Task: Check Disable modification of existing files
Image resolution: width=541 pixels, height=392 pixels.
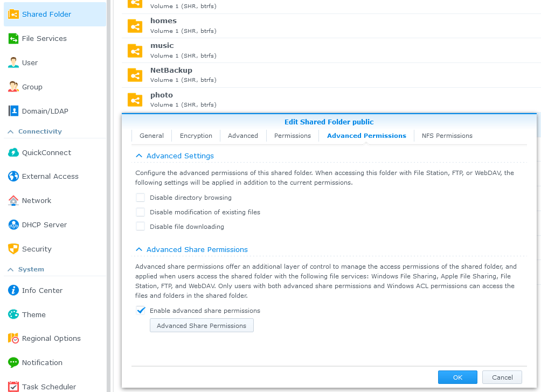Action: tap(141, 212)
